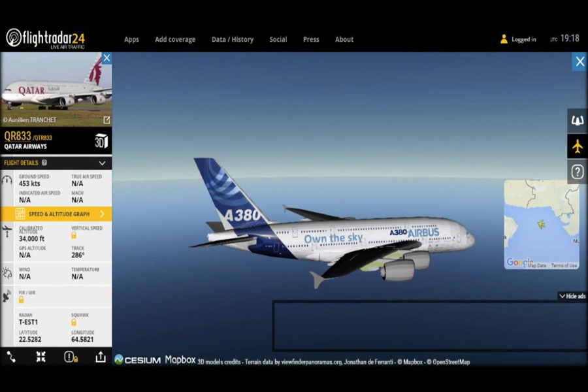This screenshot has width=588, height=392.
Task: Click the FIR / UIR lock icon
Action: 22,299
